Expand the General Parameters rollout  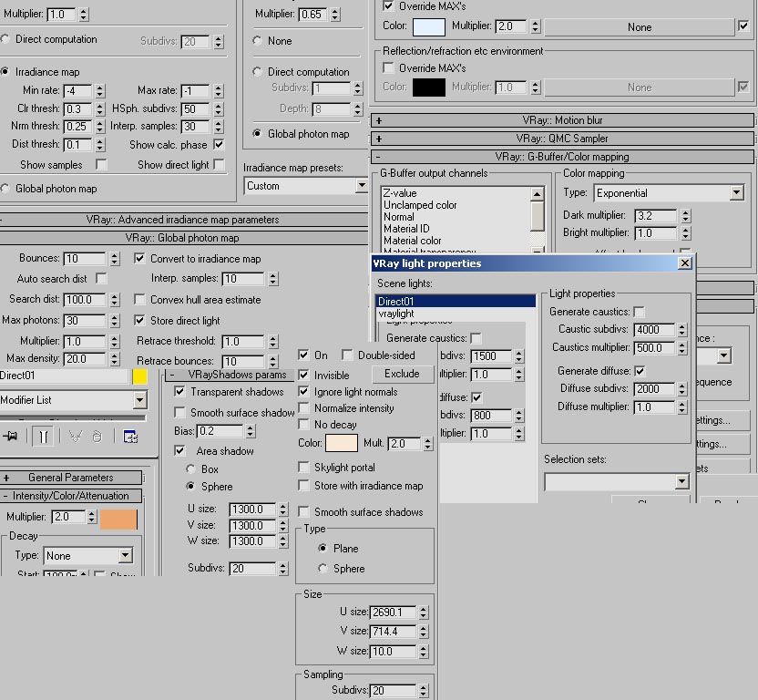click(x=71, y=478)
